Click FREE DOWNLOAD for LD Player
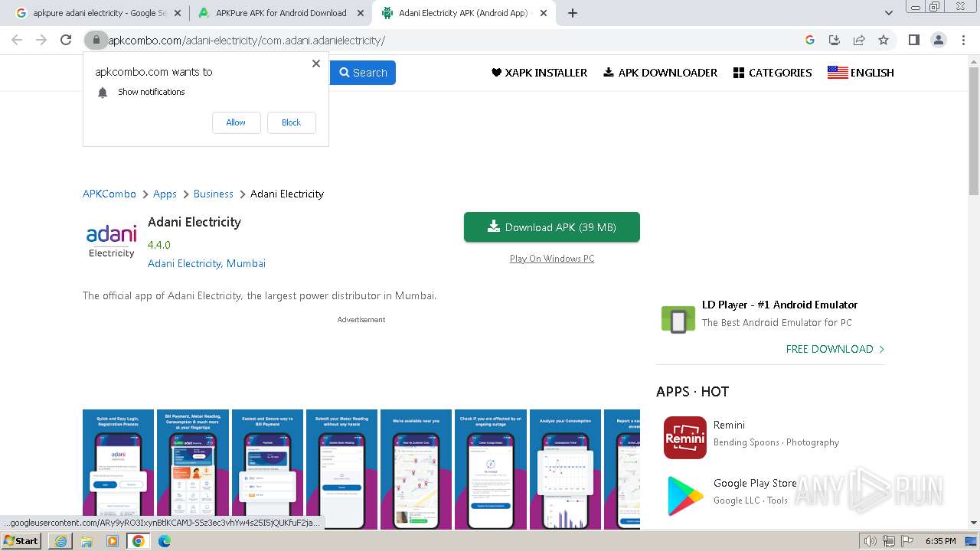 pyautogui.click(x=835, y=349)
